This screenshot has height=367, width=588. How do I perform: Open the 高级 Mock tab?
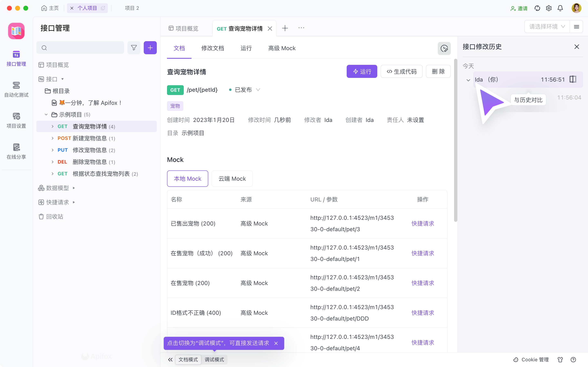(282, 48)
